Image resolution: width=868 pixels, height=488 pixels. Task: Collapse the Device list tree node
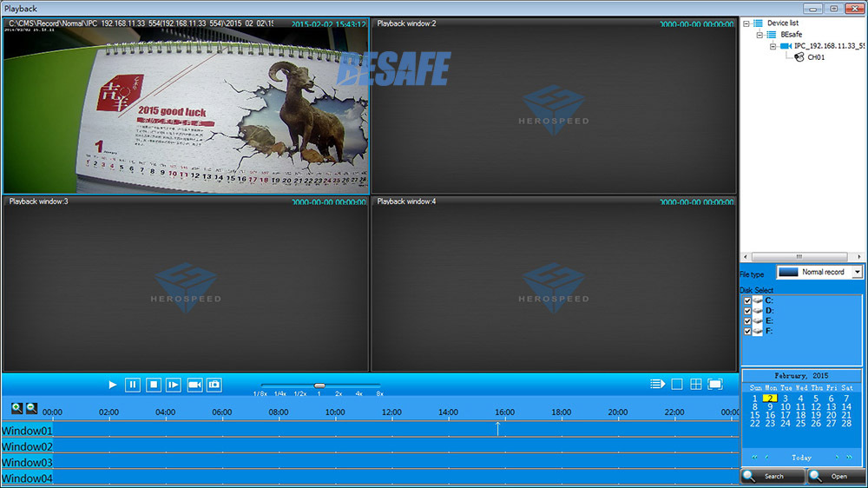pos(746,23)
